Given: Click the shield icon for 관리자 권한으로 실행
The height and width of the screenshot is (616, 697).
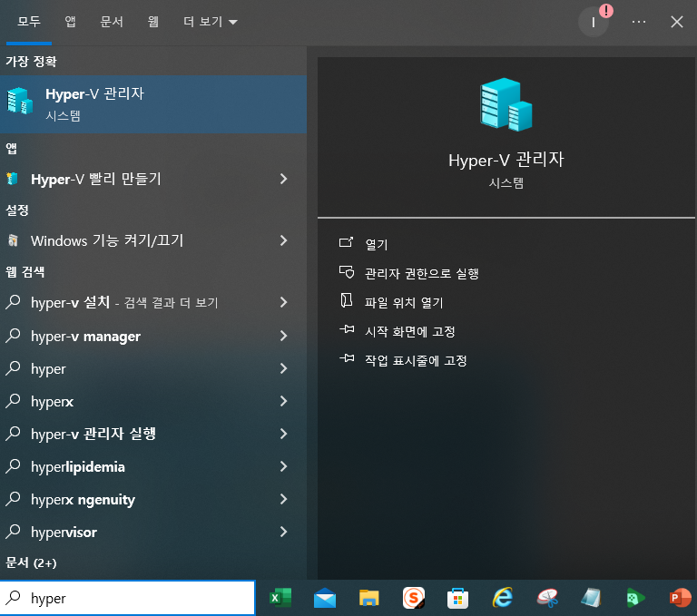Looking at the screenshot, I should [347, 272].
